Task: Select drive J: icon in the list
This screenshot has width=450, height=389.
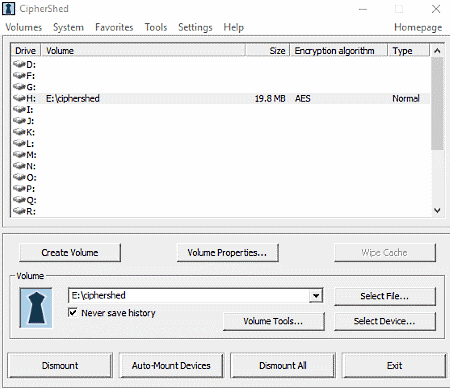Action: pos(19,121)
